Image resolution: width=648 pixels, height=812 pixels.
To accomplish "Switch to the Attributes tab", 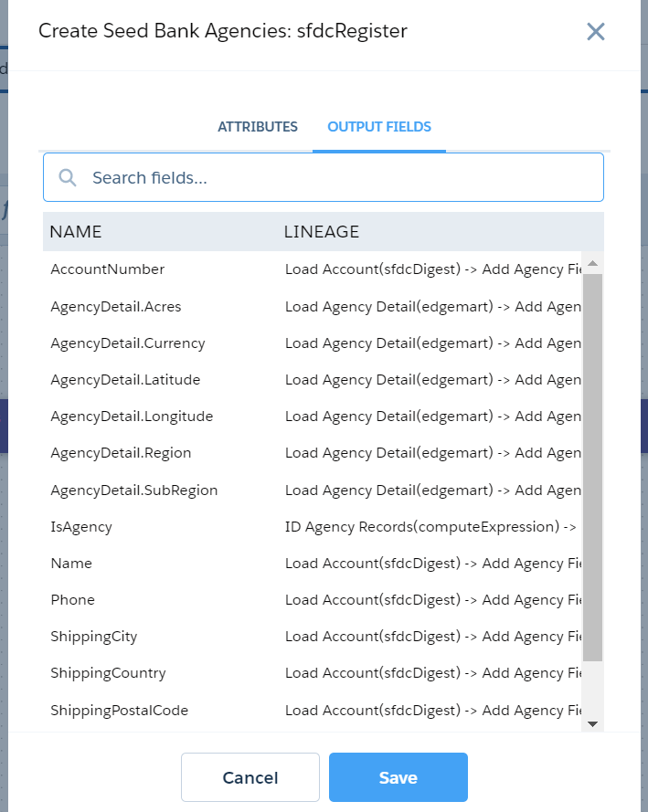I will point(258,127).
